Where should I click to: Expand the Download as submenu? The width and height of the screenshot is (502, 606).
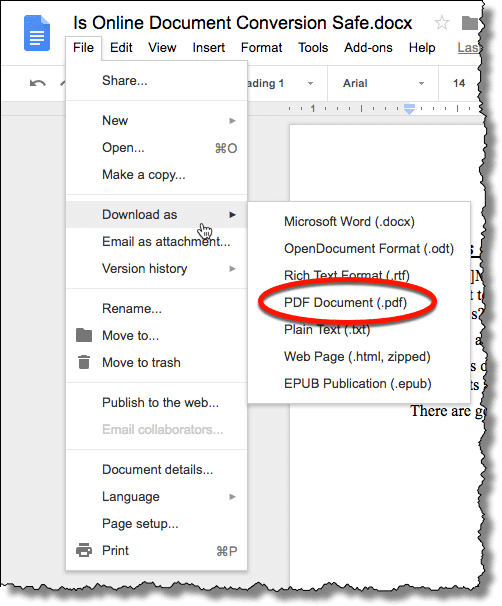click(x=156, y=214)
